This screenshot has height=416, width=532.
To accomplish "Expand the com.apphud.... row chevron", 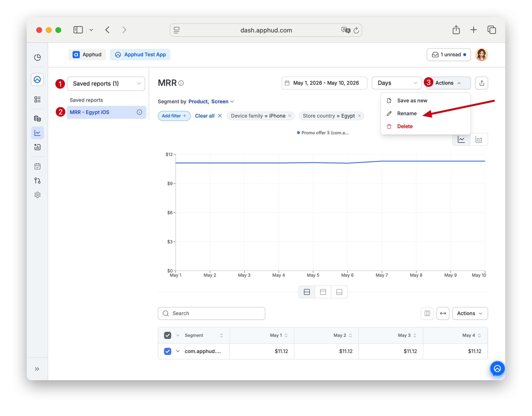I will pyautogui.click(x=178, y=351).
